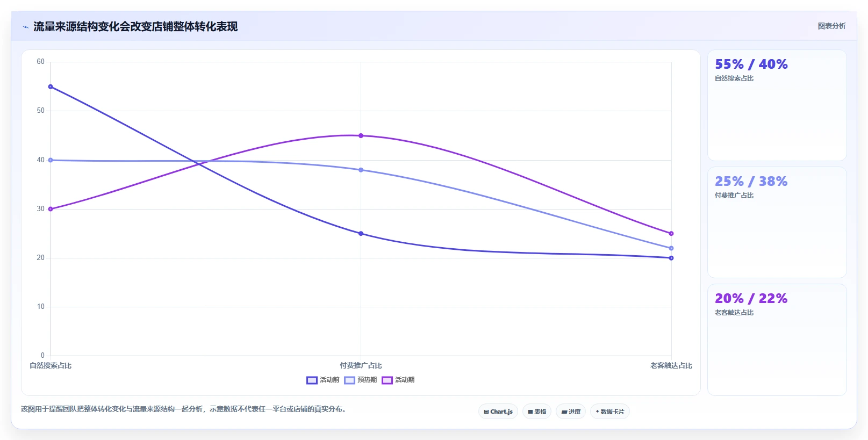The image size is (868, 440).
Task: Toggle the 预热期 legend color box
Action: [349, 380]
